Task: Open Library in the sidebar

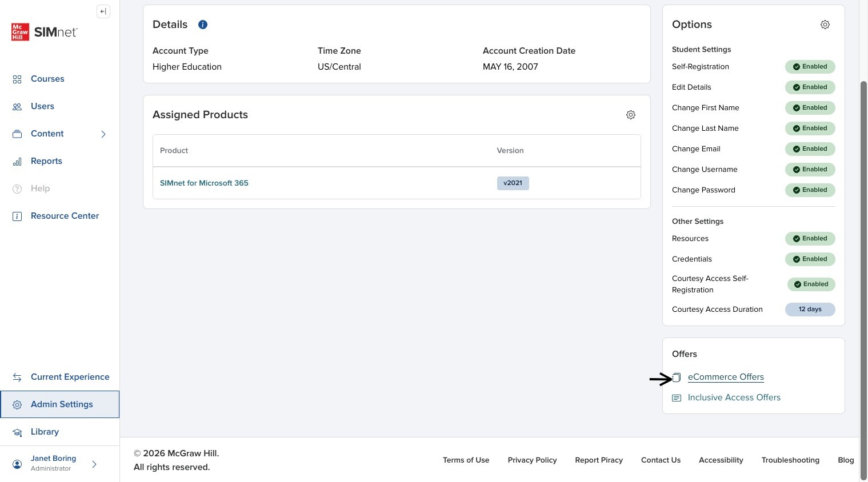Action: coord(45,432)
